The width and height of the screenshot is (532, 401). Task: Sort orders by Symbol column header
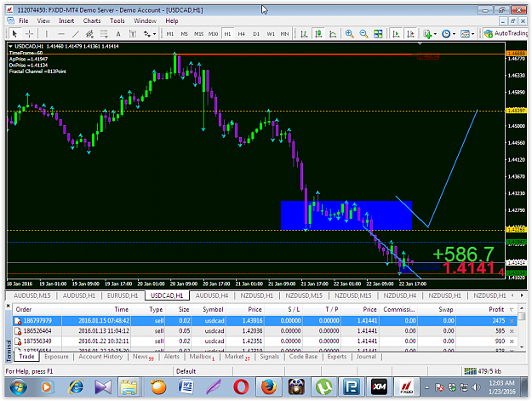point(213,309)
